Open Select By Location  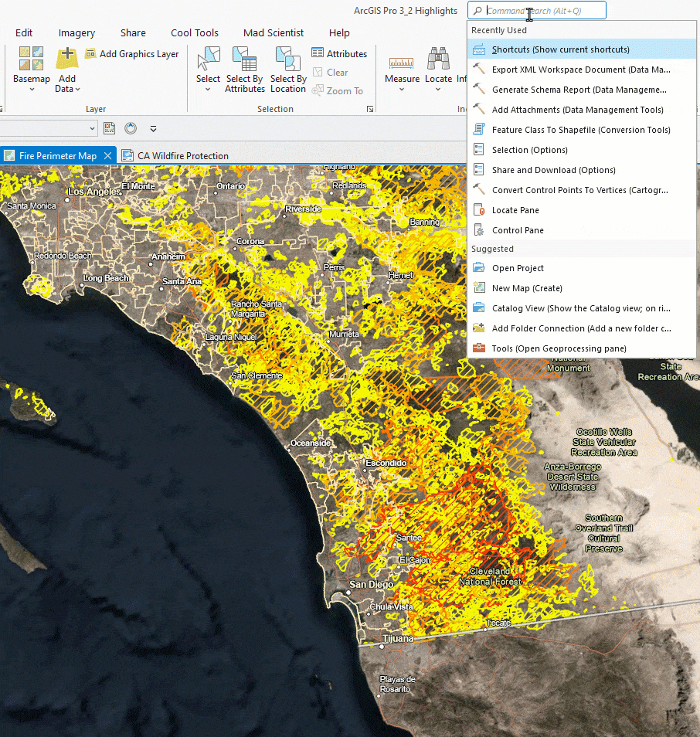coord(288,69)
